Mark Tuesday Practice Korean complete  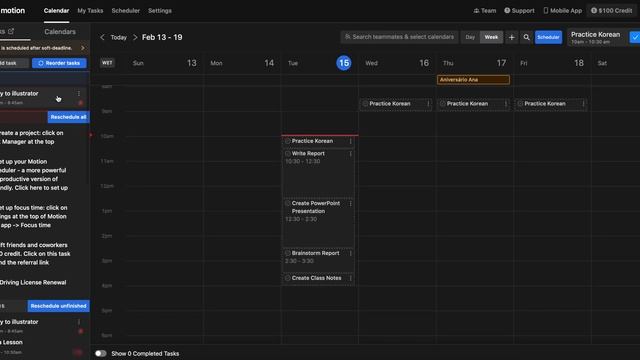click(287, 141)
